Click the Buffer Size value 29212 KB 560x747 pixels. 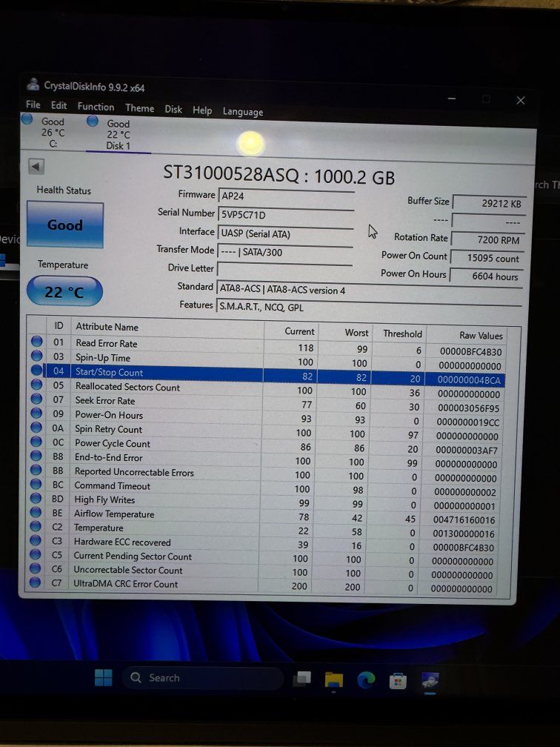(x=489, y=203)
